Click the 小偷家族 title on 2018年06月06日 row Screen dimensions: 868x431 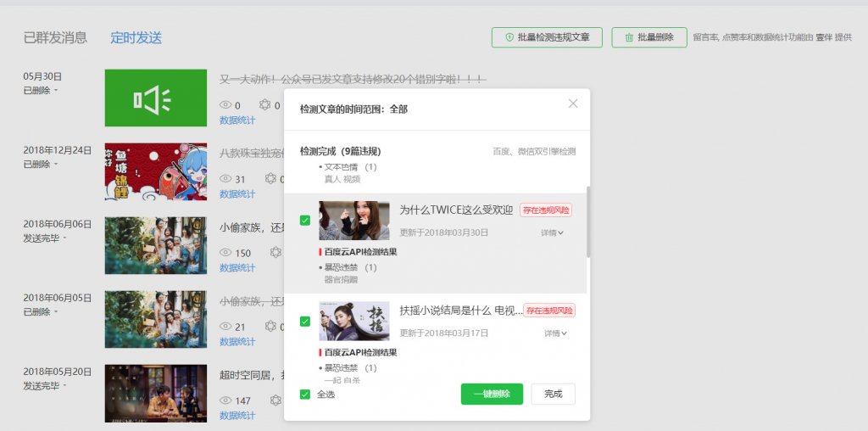[252, 227]
